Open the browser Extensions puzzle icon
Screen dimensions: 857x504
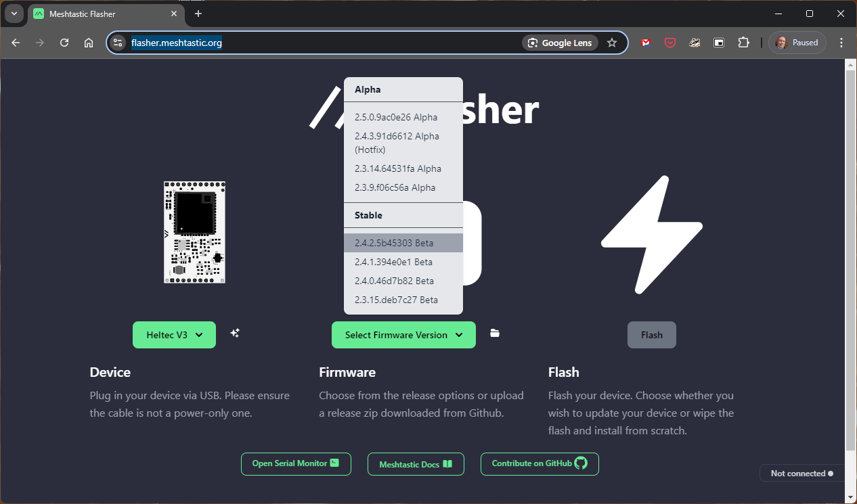click(x=743, y=43)
